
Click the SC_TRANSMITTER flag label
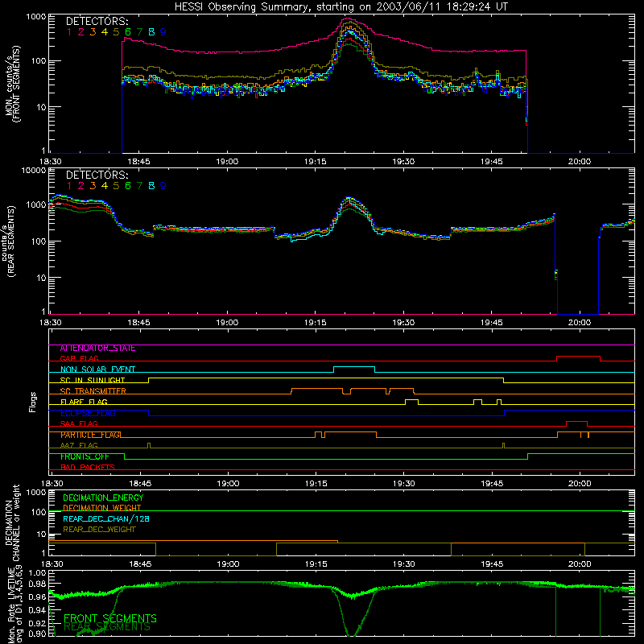93,391
